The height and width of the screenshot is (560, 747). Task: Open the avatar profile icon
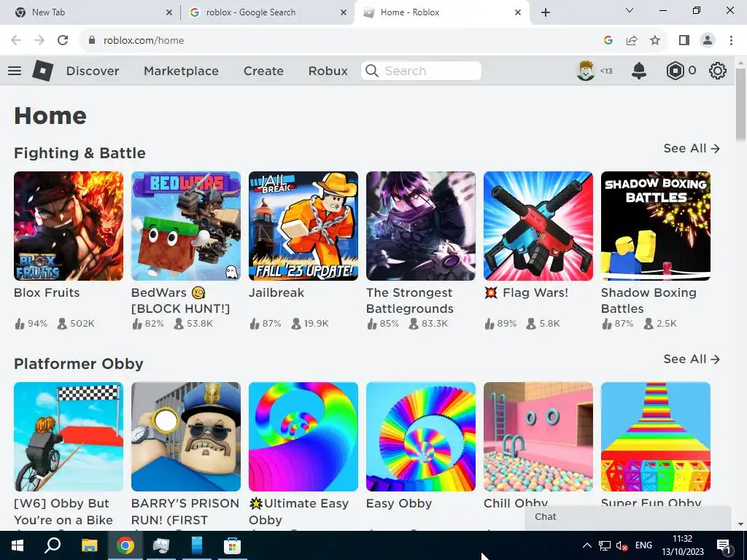[x=586, y=71]
